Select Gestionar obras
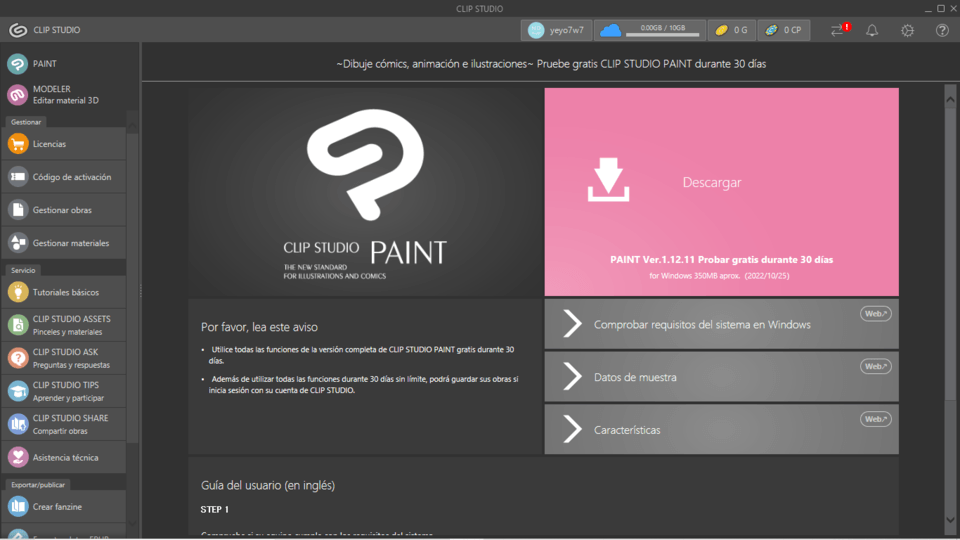Image resolution: width=960 pixels, height=540 pixels. click(64, 210)
